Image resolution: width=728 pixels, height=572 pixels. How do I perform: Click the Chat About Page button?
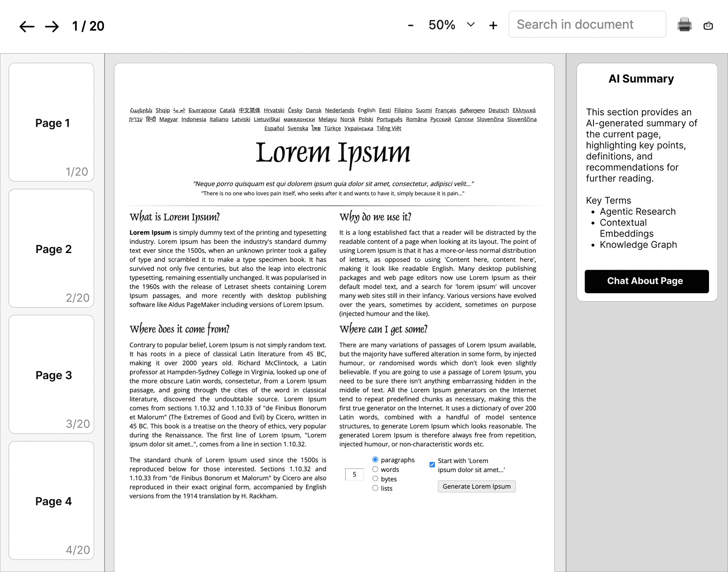pos(646,281)
